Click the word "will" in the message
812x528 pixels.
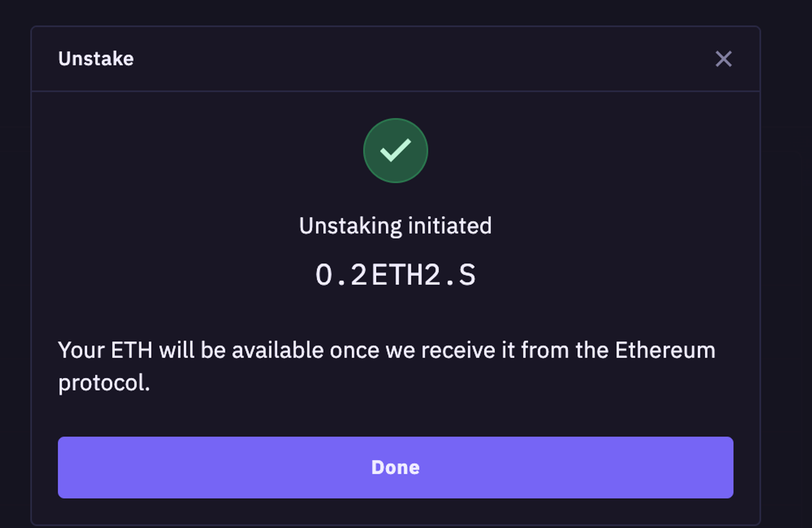pyautogui.click(x=177, y=350)
